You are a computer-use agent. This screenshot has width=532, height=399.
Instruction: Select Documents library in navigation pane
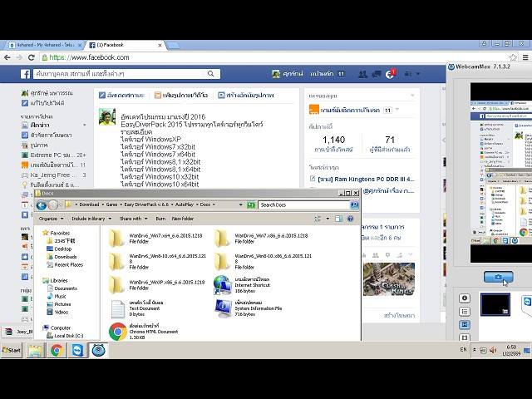point(62,288)
